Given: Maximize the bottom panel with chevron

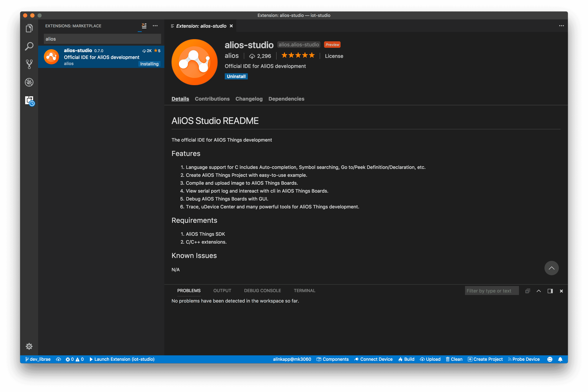Looking at the screenshot, I should tap(539, 291).
